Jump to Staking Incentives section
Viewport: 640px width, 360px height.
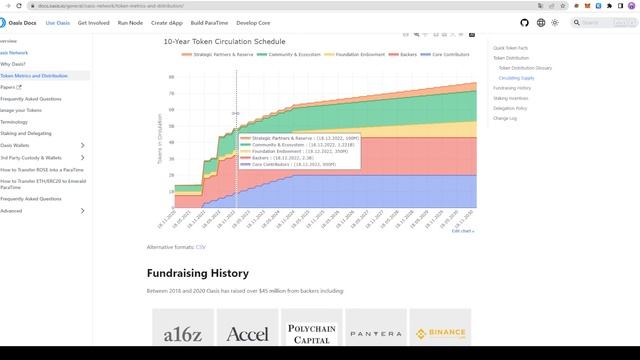[510, 98]
